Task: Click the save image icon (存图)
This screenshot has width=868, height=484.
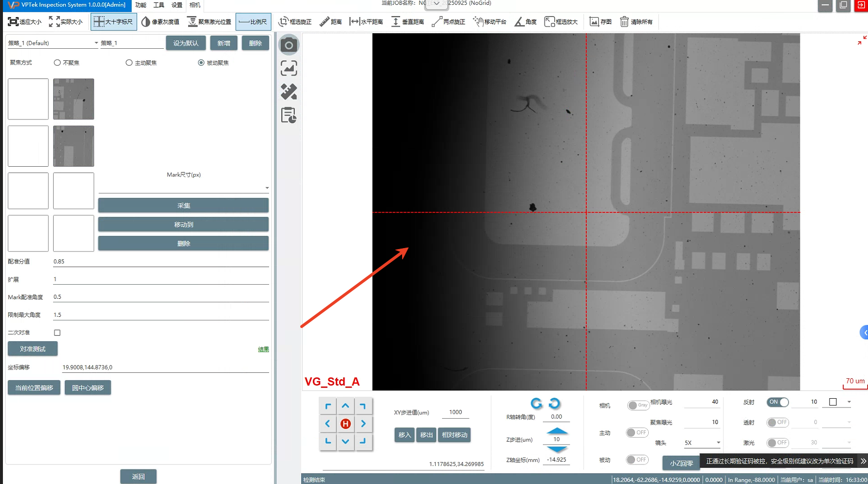Action: pyautogui.click(x=600, y=22)
